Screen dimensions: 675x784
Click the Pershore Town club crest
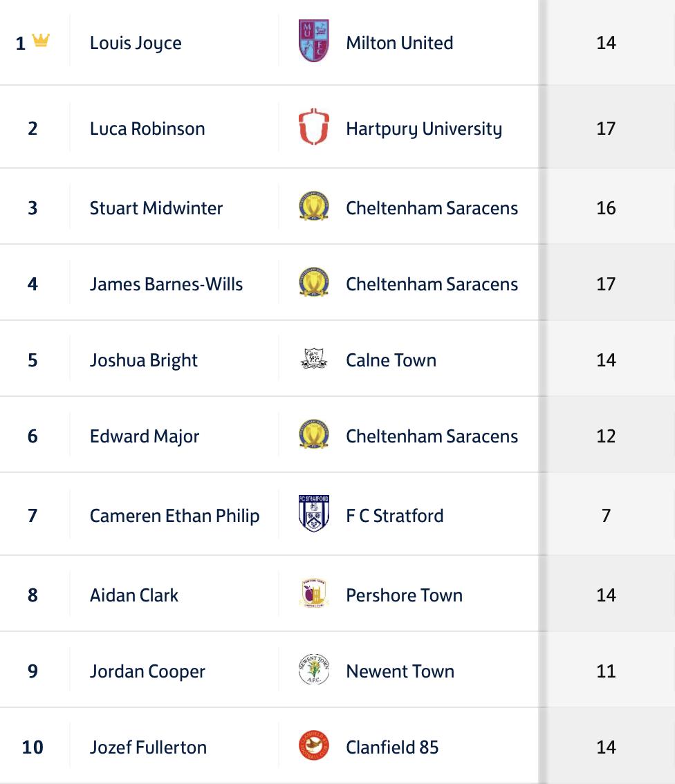pos(313,595)
